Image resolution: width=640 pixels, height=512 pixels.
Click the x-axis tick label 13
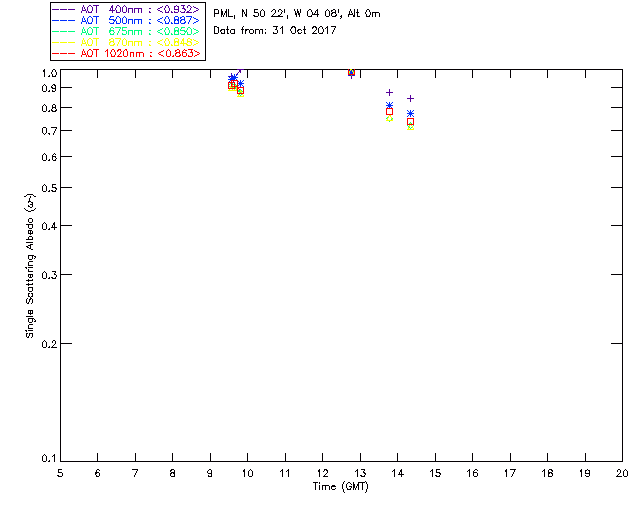pyautogui.click(x=360, y=473)
